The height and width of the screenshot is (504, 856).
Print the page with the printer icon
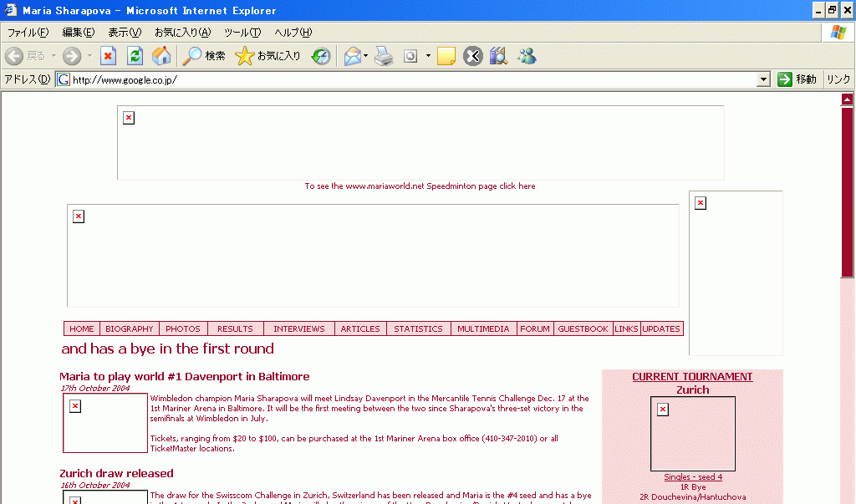pyautogui.click(x=384, y=56)
